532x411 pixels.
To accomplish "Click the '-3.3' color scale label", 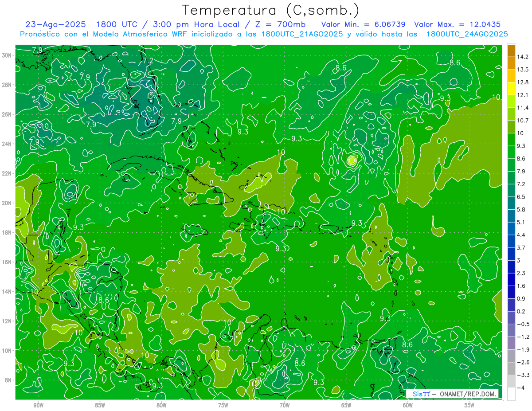I will coord(523,375).
